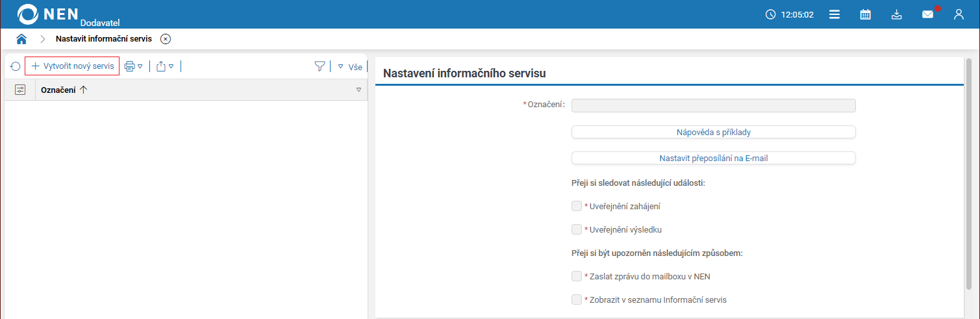
Task: Check the Uveřejnění zahájení checkbox
Action: click(x=577, y=206)
